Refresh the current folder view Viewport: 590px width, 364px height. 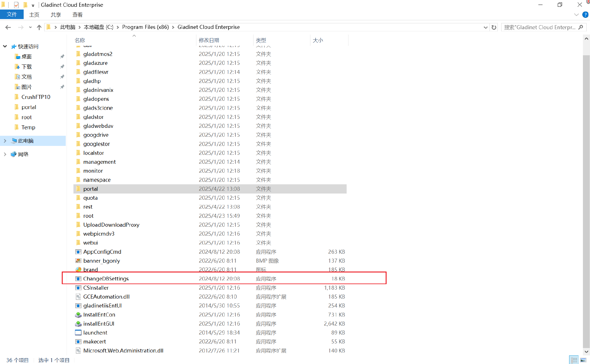tap(494, 27)
